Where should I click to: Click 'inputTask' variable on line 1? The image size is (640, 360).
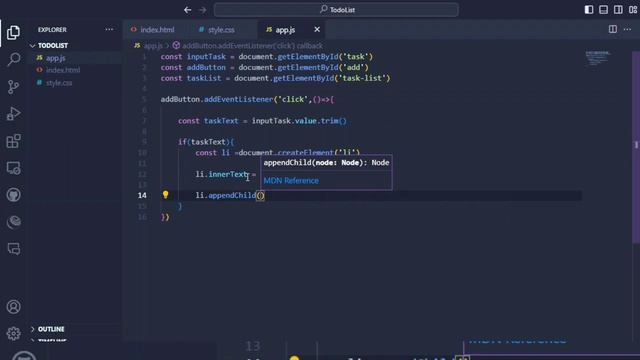pos(206,57)
